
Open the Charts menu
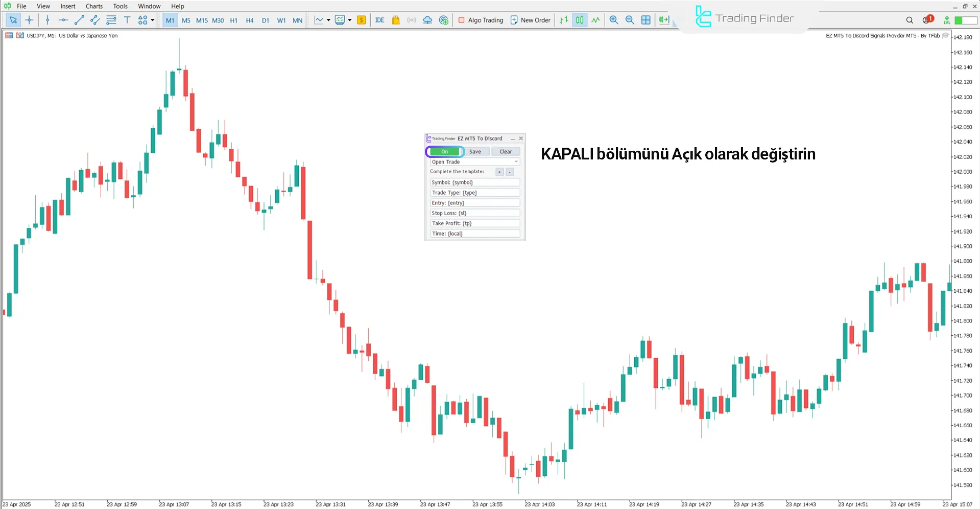[x=94, y=6]
